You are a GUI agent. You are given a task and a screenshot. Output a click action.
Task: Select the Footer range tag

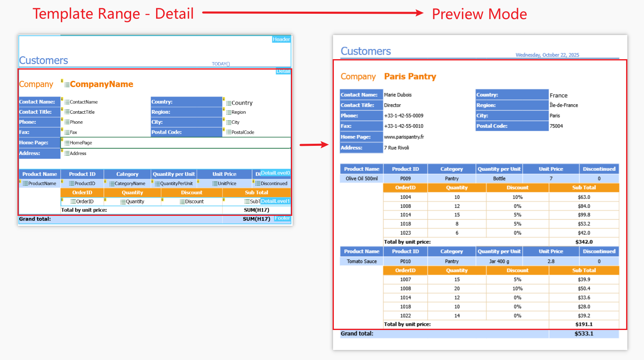coord(282,218)
